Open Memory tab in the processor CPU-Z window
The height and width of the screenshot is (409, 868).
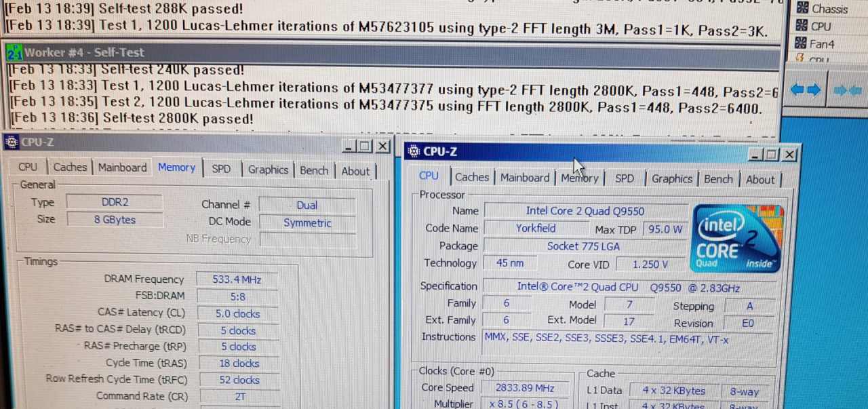580,178
